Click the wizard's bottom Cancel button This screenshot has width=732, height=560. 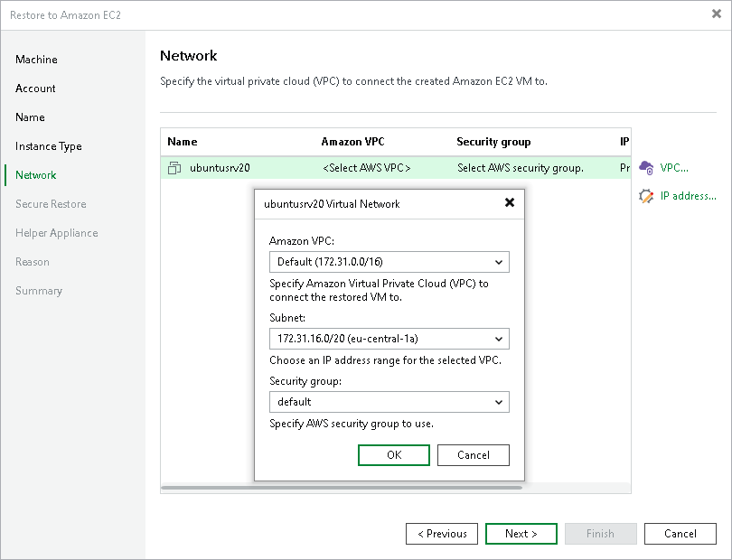680,534
